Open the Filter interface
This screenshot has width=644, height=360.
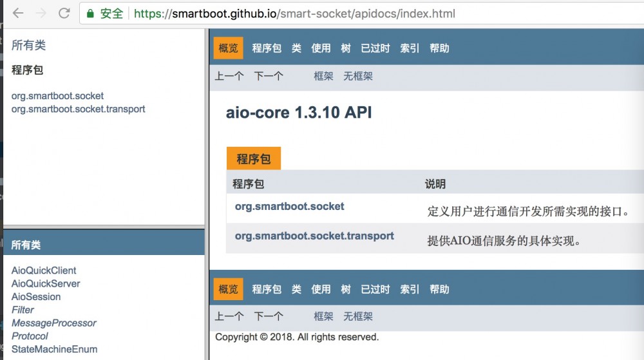(x=23, y=310)
